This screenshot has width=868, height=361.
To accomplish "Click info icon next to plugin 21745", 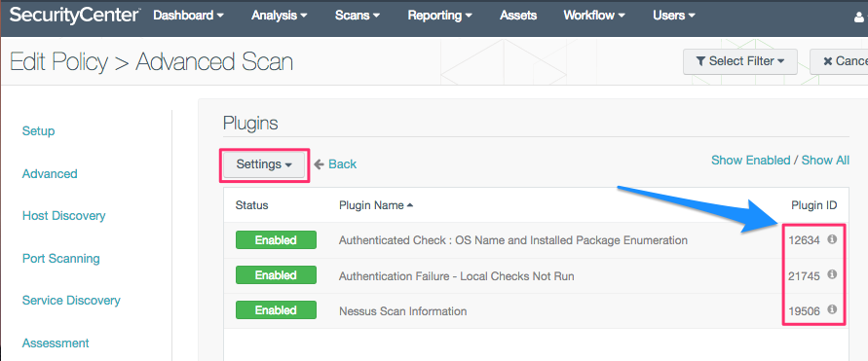I will 831,274.
